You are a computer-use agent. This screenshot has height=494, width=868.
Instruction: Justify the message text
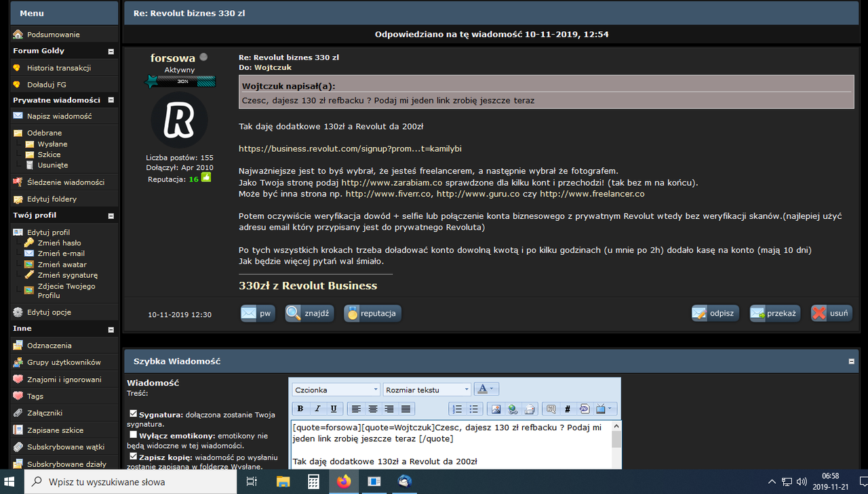point(406,409)
